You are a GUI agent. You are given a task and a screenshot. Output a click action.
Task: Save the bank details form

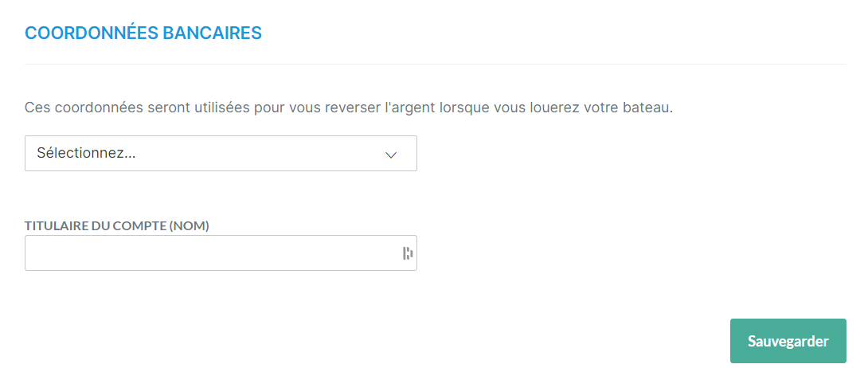click(x=788, y=341)
